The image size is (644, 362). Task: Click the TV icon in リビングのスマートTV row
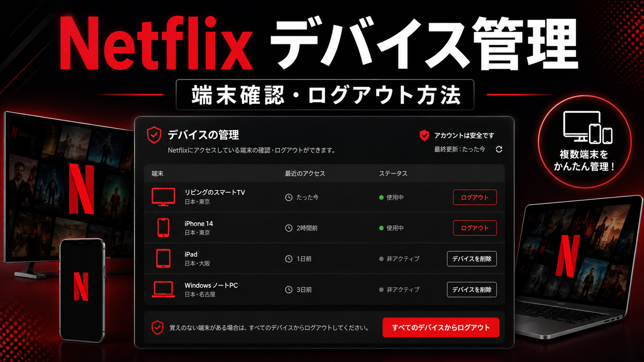(x=163, y=197)
